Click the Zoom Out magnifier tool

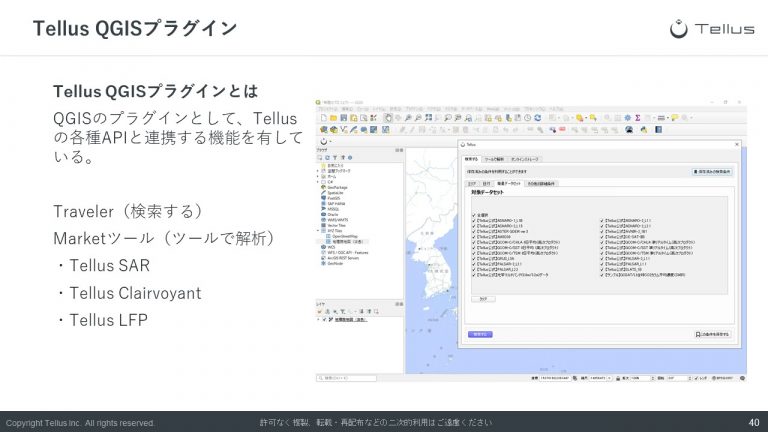[418, 118]
